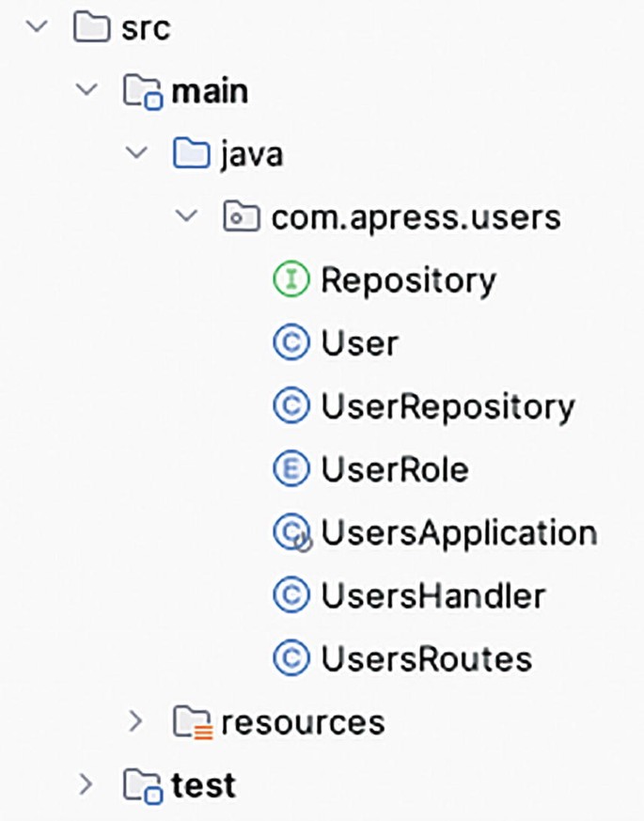644x821 pixels.
Task: Click the enum icon next to UserRole
Action: click(x=293, y=469)
